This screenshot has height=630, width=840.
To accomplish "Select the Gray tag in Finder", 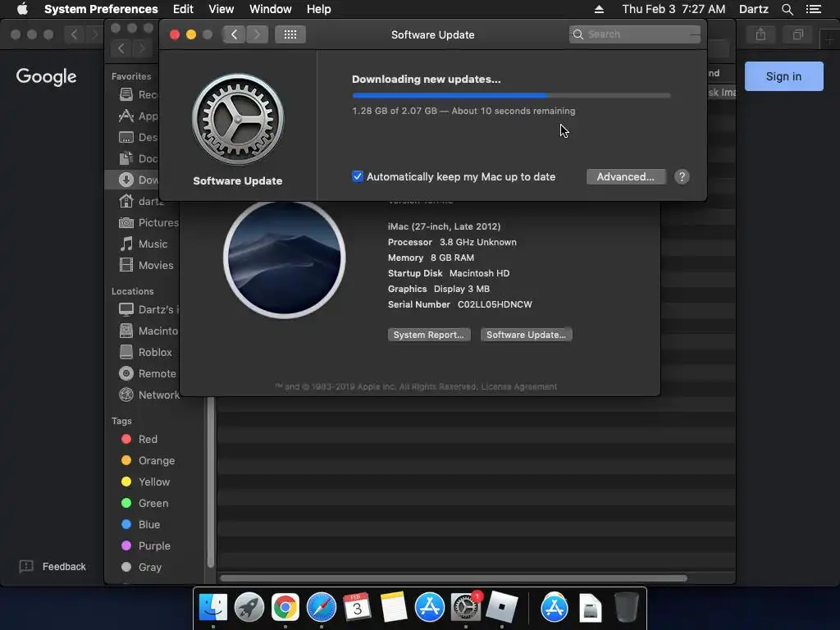I will 141,567.
